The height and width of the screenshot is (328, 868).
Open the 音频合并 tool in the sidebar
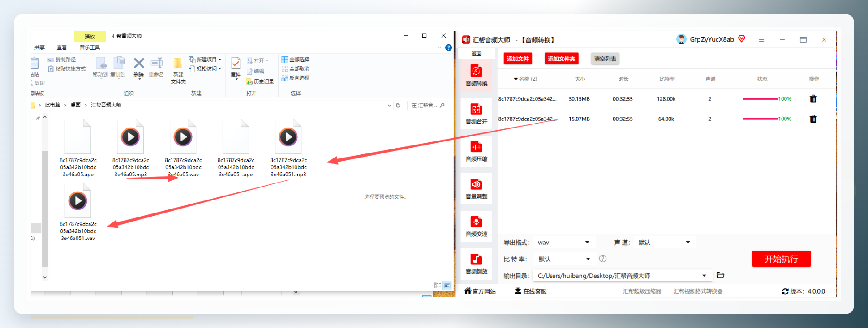coord(476,114)
